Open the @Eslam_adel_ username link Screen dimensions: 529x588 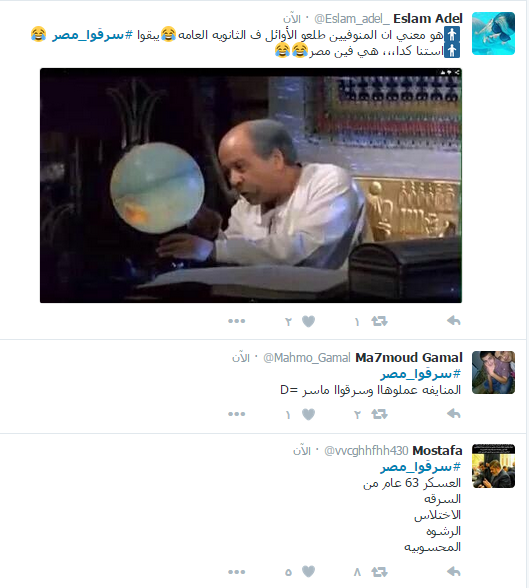[352, 19]
